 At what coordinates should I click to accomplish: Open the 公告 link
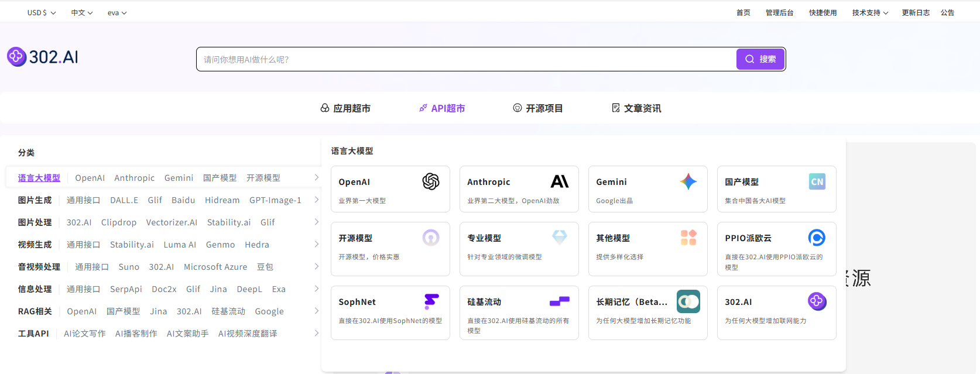coord(947,12)
